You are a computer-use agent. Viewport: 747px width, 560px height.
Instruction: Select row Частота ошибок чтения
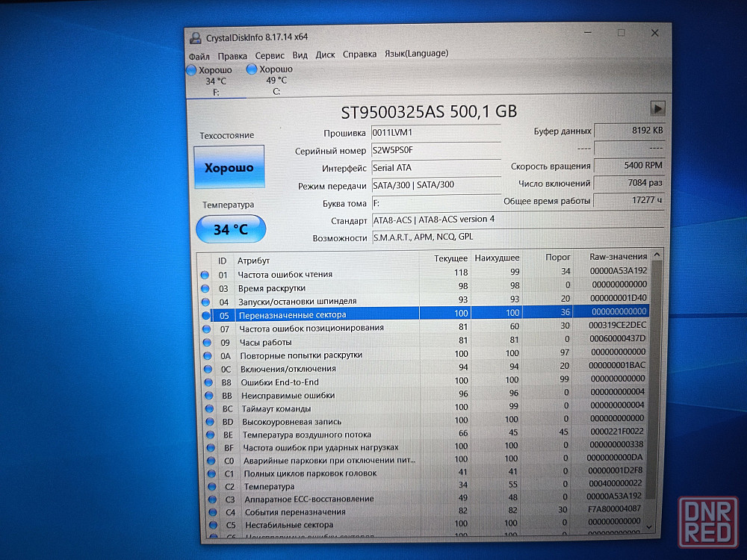point(424,273)
